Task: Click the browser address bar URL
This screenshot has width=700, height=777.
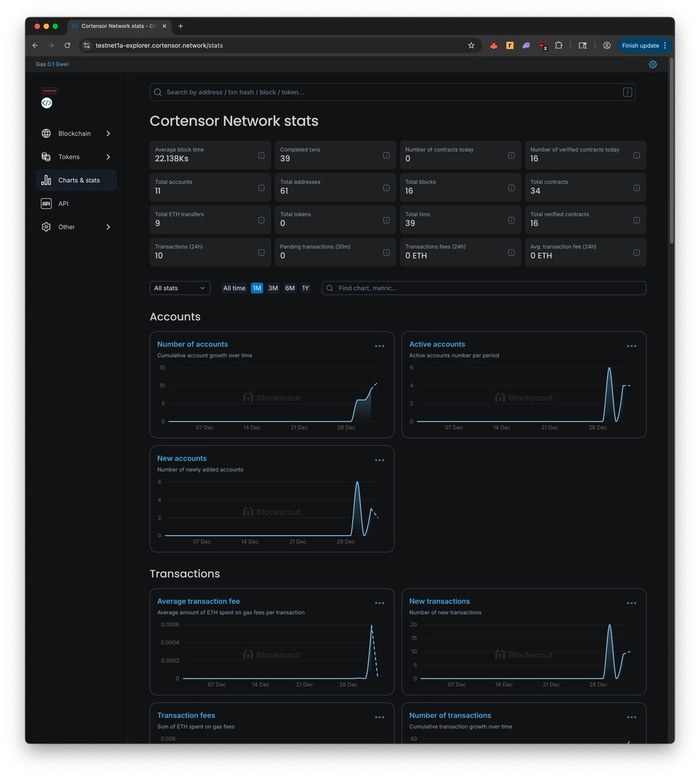Action: (x=159, y=45)
